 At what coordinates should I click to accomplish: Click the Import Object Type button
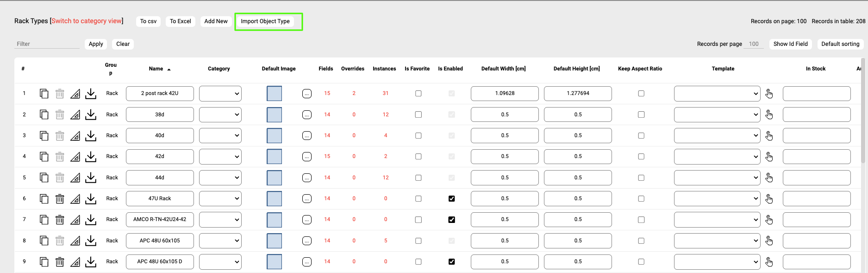pos(265,21)
